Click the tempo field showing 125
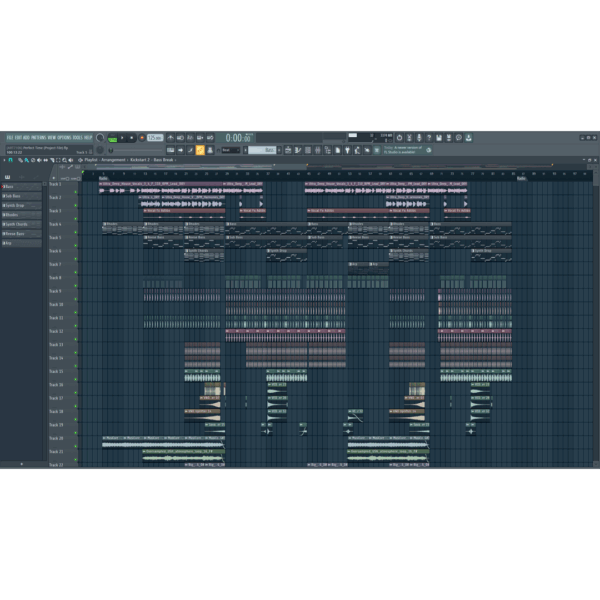The width and height of the screenshot is (600, 600). (x=155, y=138)
